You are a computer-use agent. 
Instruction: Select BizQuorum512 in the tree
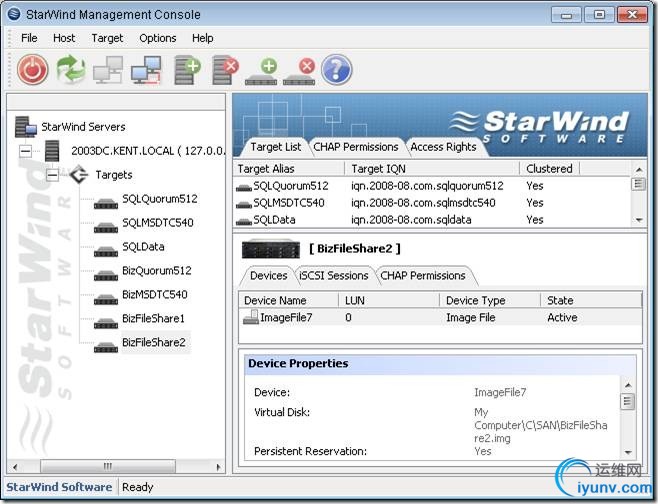pyautogui.click(x=157, y=271)
